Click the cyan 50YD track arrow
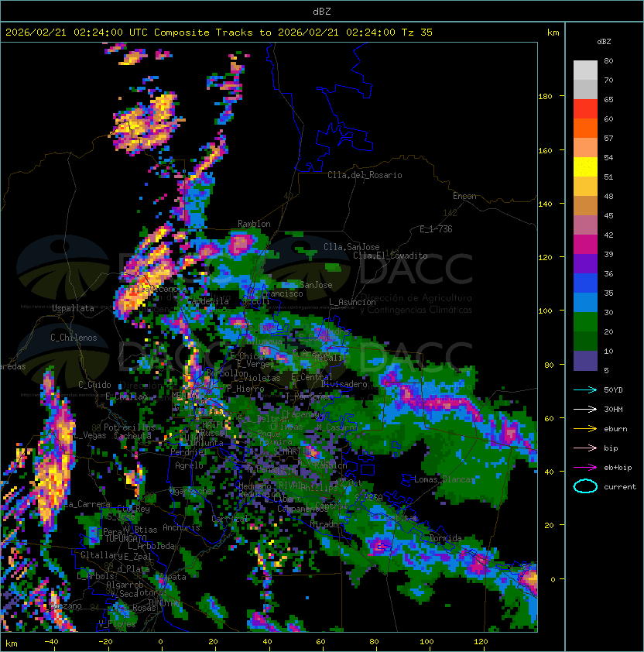Image resolution: width=644 pixels, height=652 pixels. tap(585, 390)
